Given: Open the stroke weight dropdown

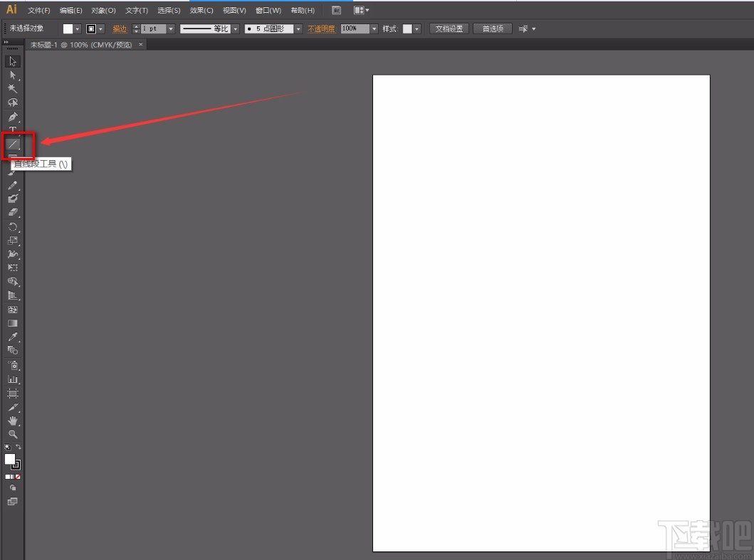Looking at the screenshot, I should (x=169, y=28).
